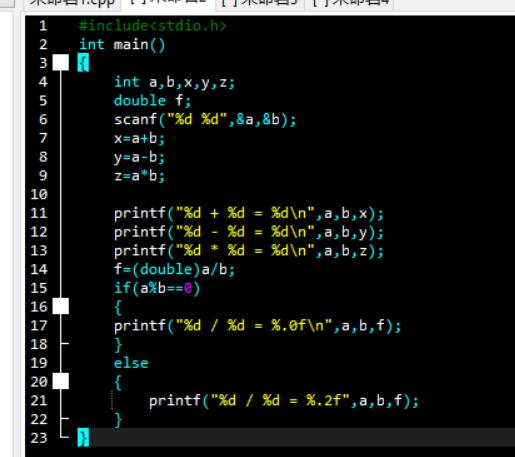Click line number 17 in the gutter
The image size is (515, 457).
coord(39,326)
